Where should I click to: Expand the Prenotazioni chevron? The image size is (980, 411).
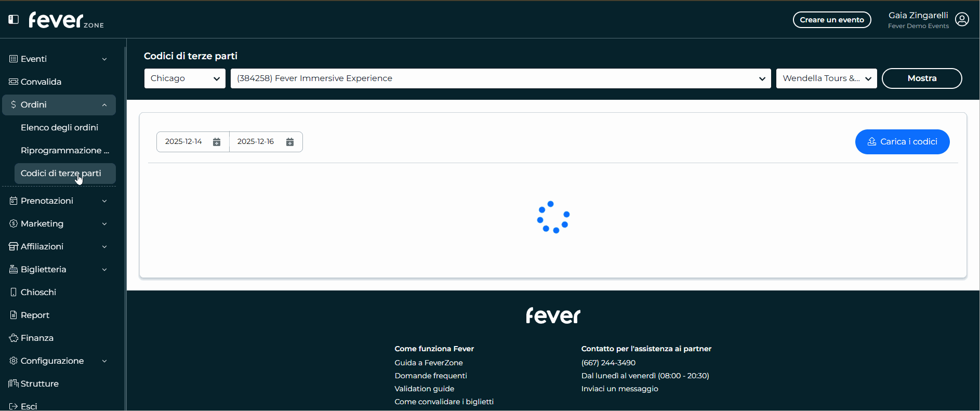pos(104,201)
